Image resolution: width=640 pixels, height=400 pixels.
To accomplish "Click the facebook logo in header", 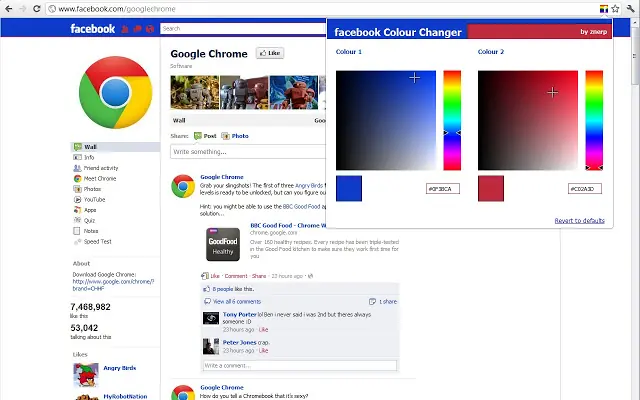I will pyautogui.click(x=93, y=29).
